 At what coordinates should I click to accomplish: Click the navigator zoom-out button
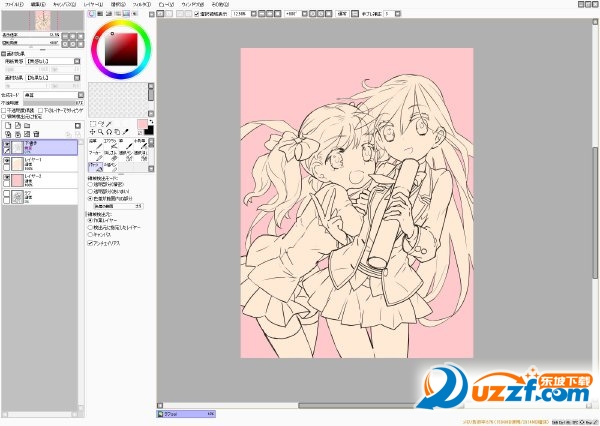tap(65, 36)
